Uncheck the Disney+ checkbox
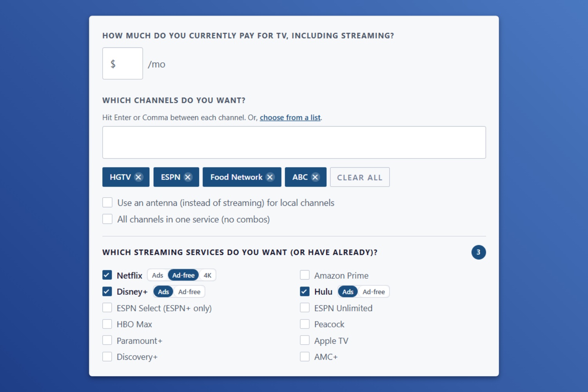 (x=107, y=292)
